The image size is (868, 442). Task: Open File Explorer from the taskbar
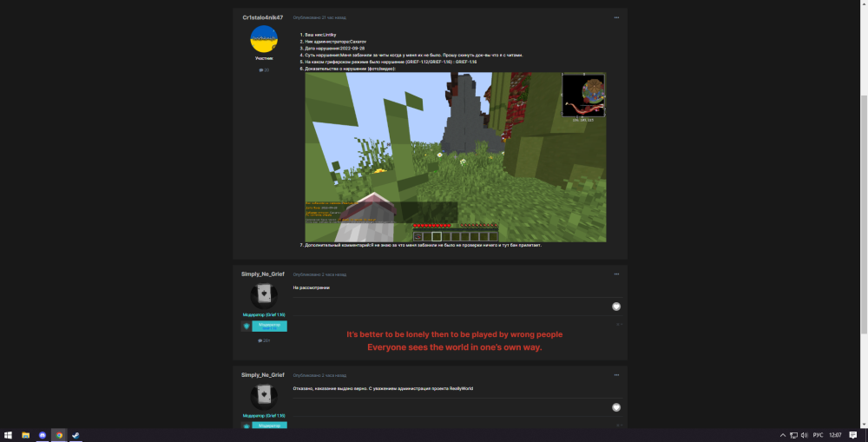click(25, 435)
